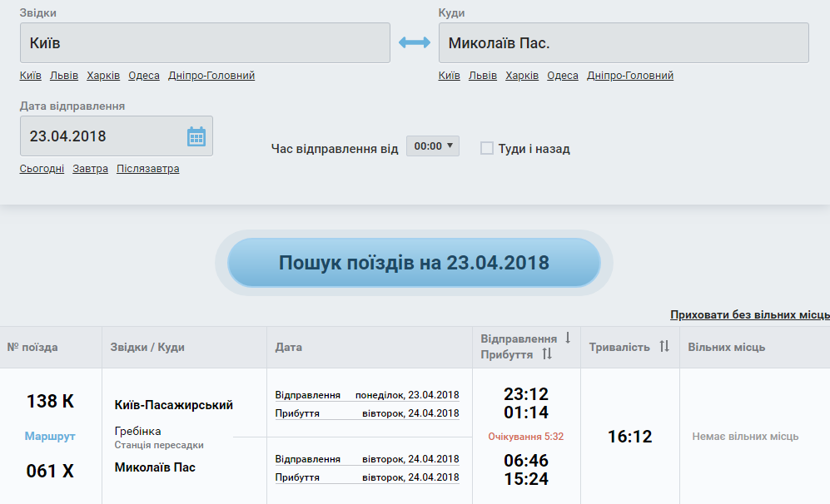Screen dimensions: 830x504
Task: Select 'Сьогодні' date shortcut
Action: 42,169
